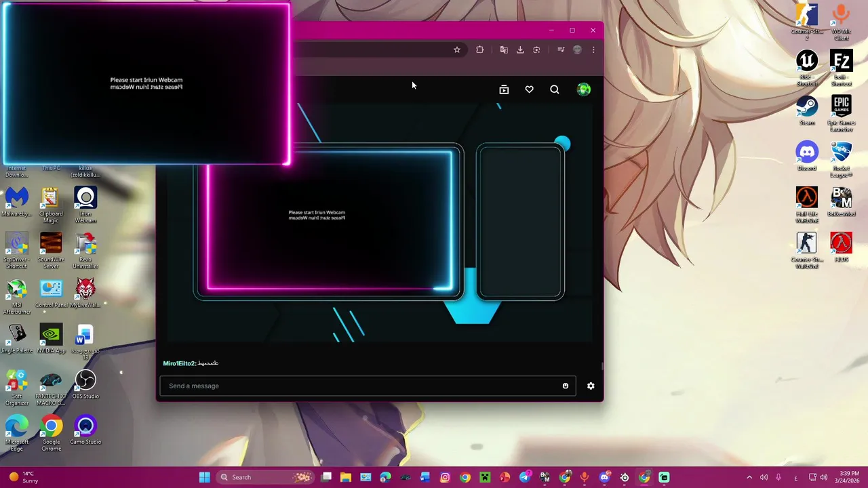Open the browser profile avatar
Screen dimensions: 868x488
577,49
